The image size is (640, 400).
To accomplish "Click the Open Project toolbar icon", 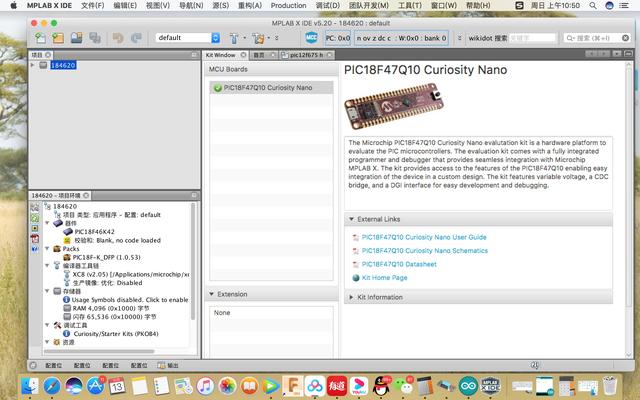I will click(77, 38).
